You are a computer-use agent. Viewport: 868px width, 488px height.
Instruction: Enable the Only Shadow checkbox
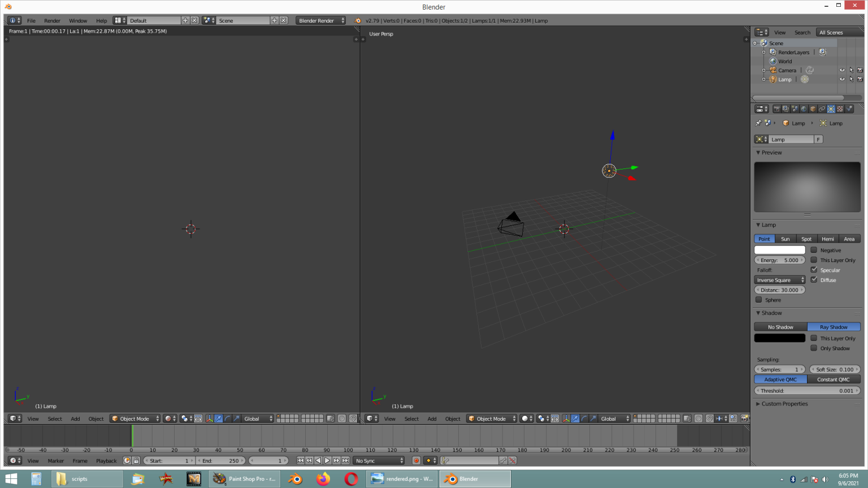(x=814, y=348)
